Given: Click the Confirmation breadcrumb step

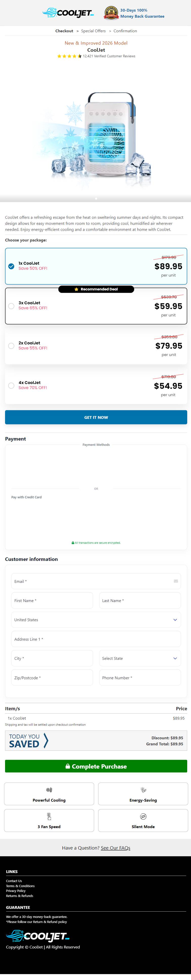Looking at the screenshot, I should point(125,31).
